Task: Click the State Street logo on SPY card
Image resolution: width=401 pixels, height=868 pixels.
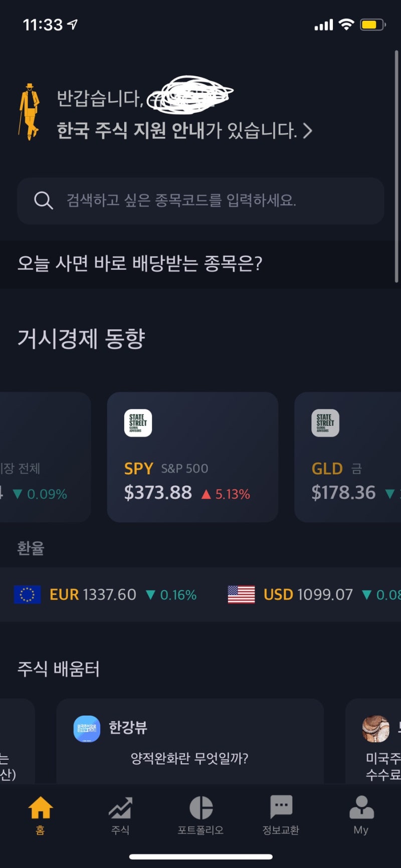Action: 138,422
